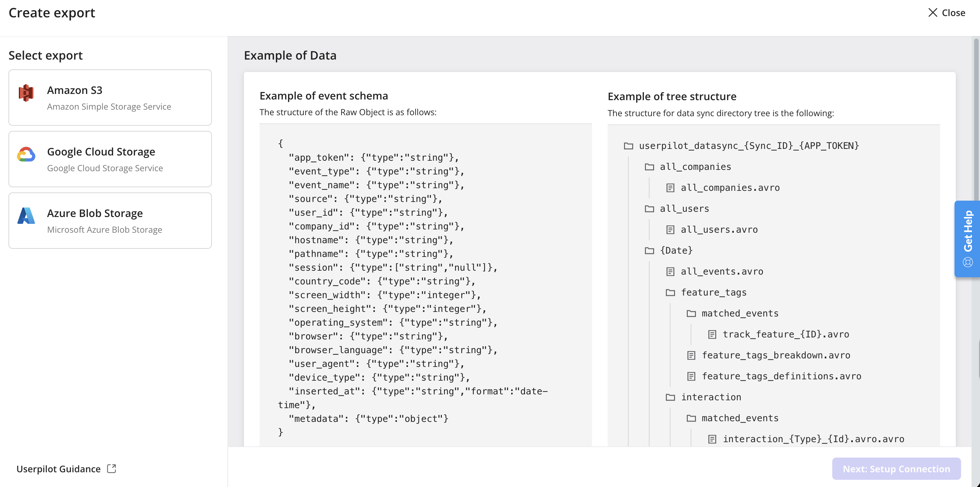980x487 pixels.
Task: Select the Google Cloud Storage export option
Action: pyautogui.click(x=110, y=159)
